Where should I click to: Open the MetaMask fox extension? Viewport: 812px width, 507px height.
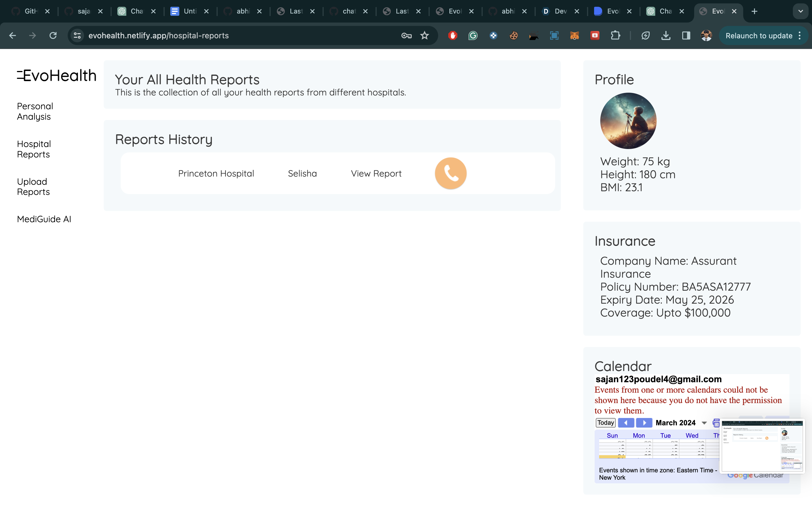[574, 35]
